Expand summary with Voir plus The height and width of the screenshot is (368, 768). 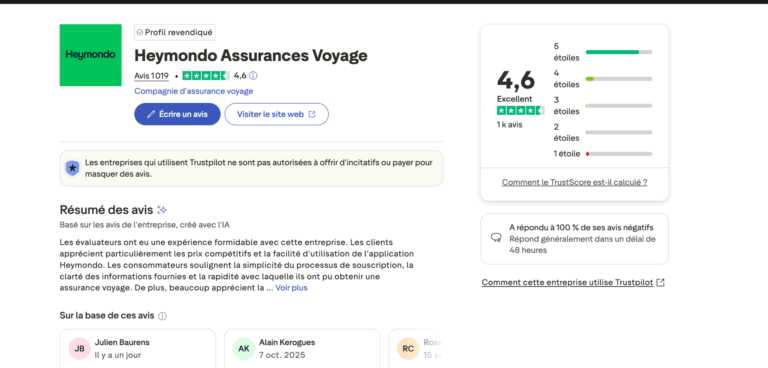pyautogui.click(x=291, y=288)
